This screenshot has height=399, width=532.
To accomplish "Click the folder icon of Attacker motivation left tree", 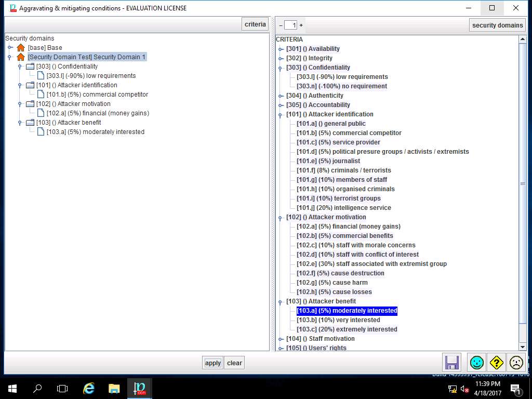I will (x=30, y=103).
